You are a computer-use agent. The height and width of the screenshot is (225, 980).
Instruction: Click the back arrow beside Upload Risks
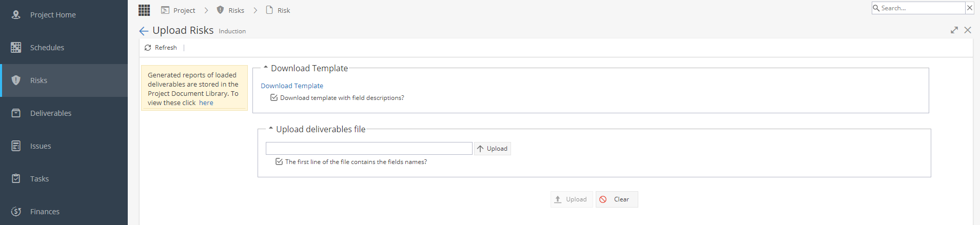coord(144,31)
